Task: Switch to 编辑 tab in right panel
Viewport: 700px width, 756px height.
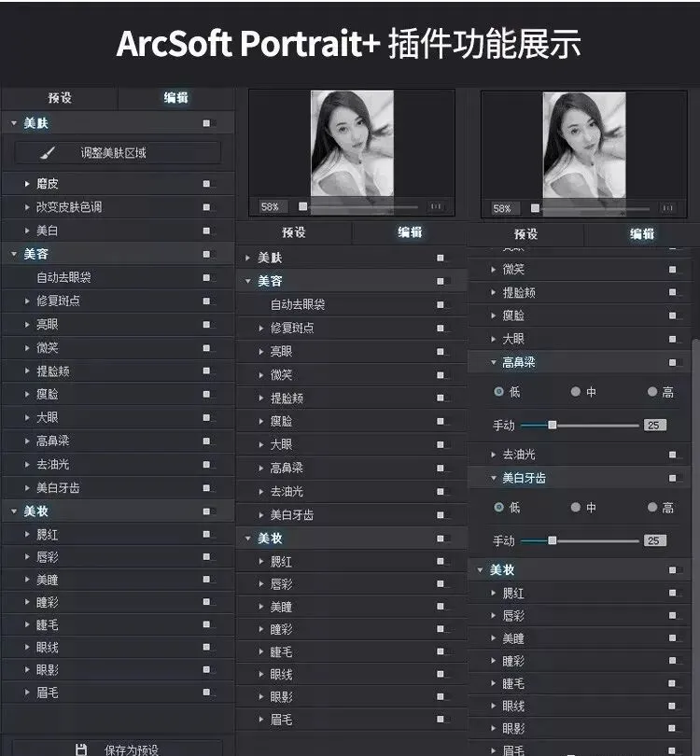Action: coord(642,234)
